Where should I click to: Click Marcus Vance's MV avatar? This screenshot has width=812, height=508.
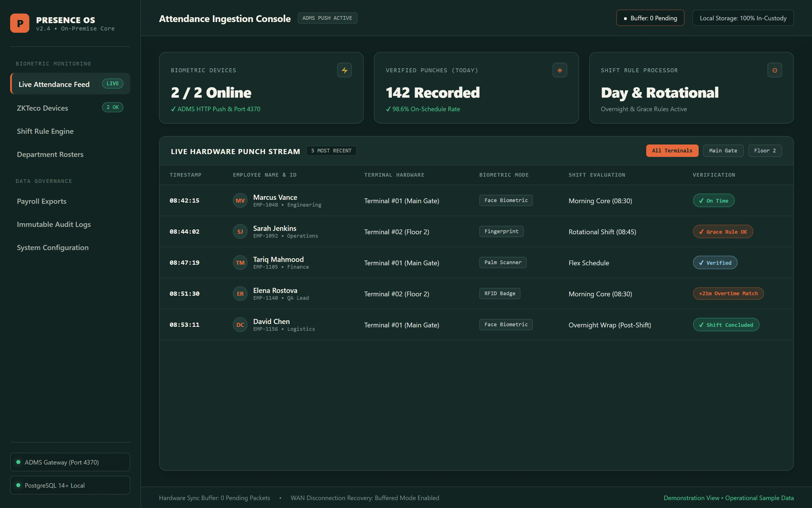click(240, 201)
